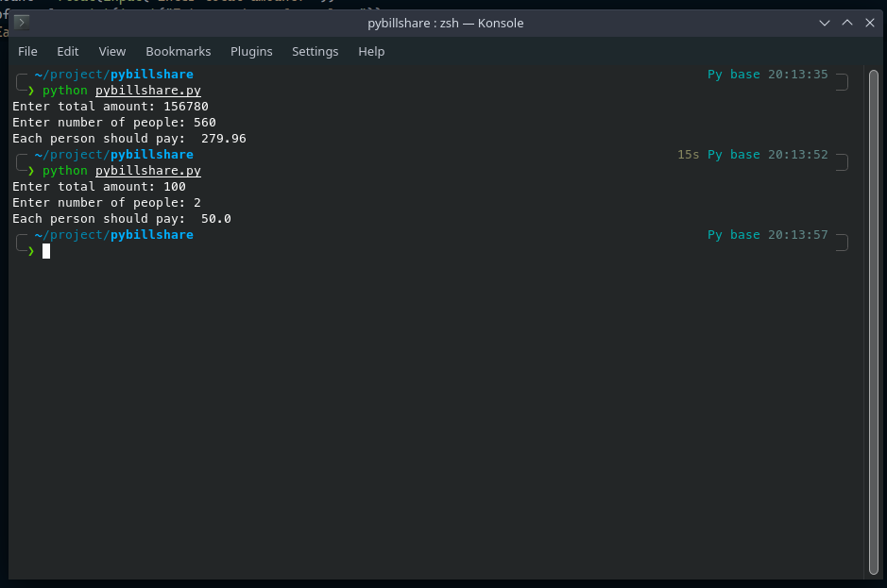Close the Konsole window
Image resolution: width=887 pixels, height=588 pixels.
tap(869, 24)
